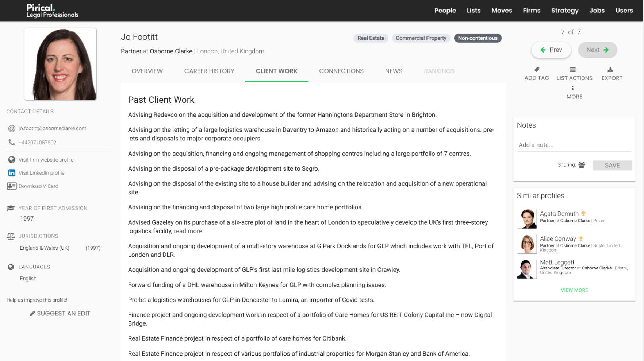Click the Commercial Property tag
This screenshot has width=644, height=361.
pos(421,38)
